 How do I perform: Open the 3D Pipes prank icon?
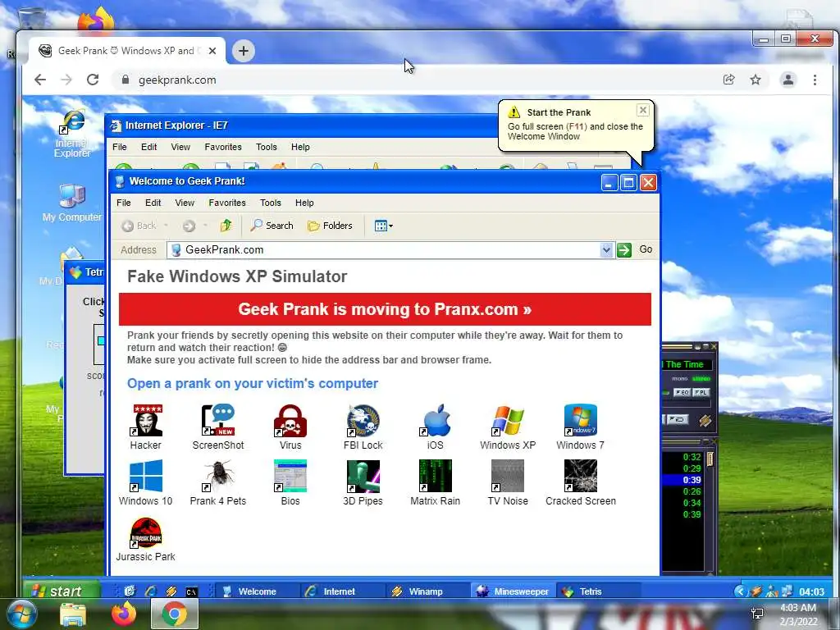(363, 477)
